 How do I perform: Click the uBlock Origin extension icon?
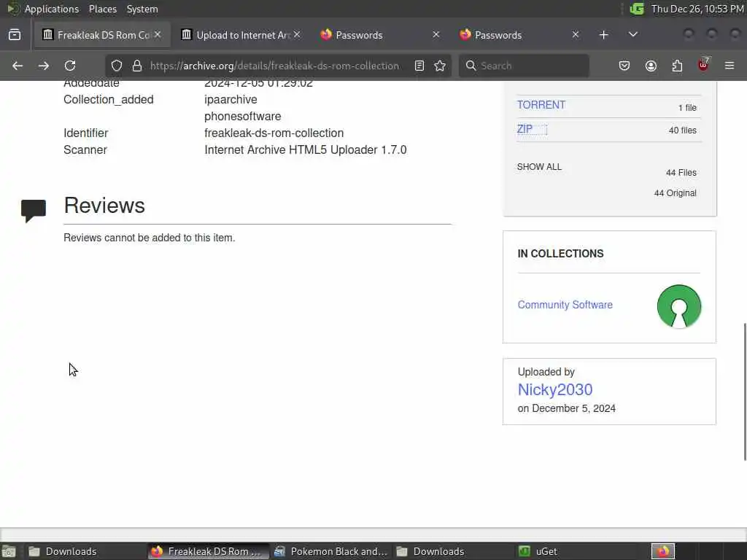coord(703,65)
